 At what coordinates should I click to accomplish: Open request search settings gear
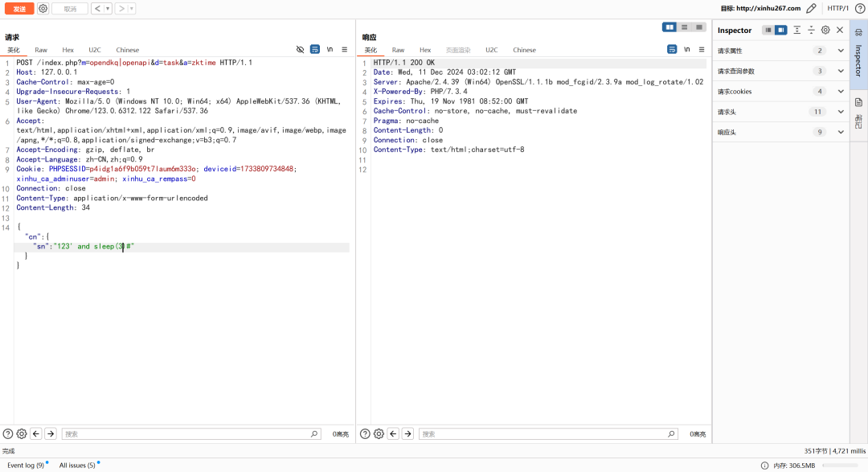(22, 433)
